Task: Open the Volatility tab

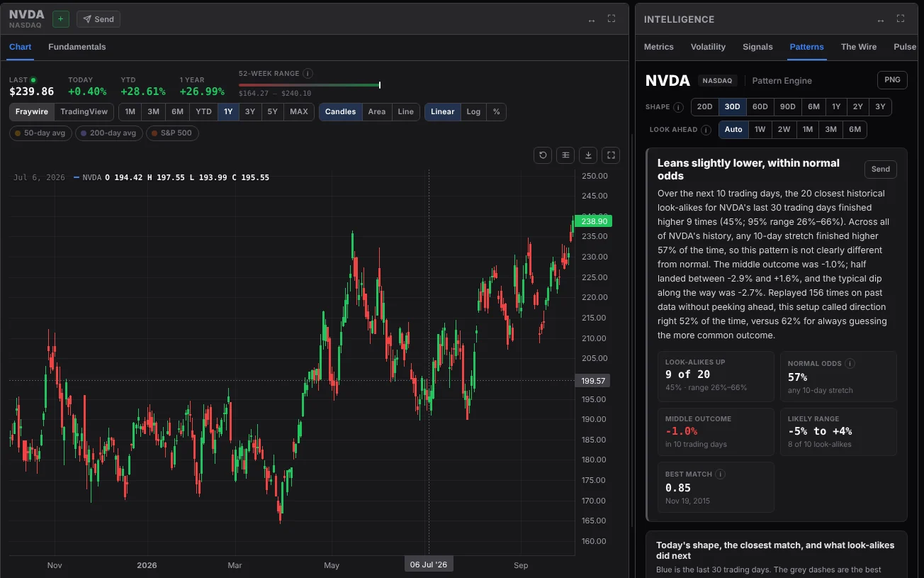Action: (x=708, y=47)
